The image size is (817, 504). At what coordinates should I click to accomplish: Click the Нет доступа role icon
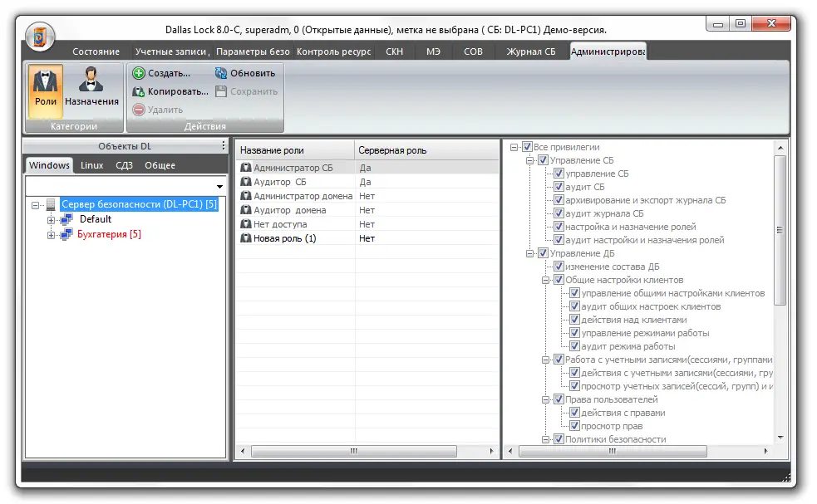coord(246,224)
